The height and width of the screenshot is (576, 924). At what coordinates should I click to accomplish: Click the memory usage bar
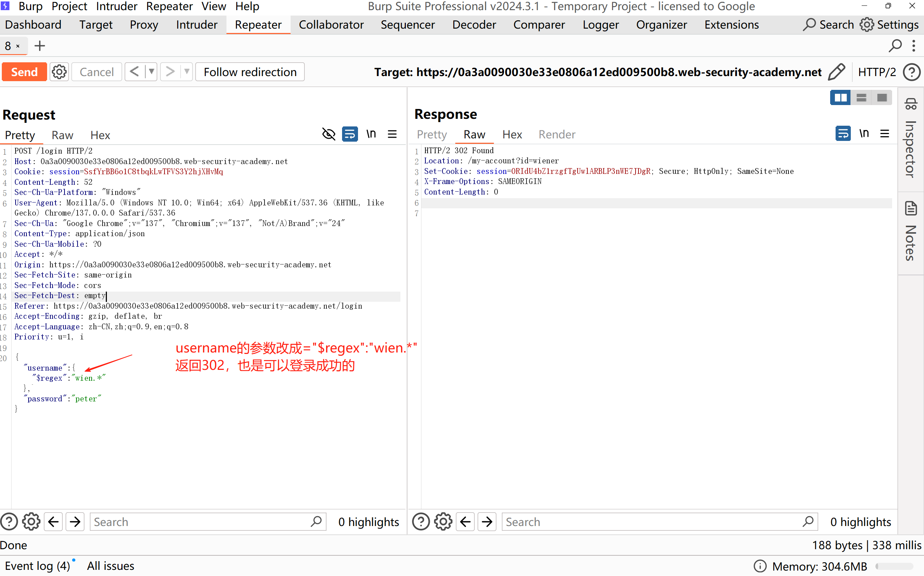[x=894, y=566]
